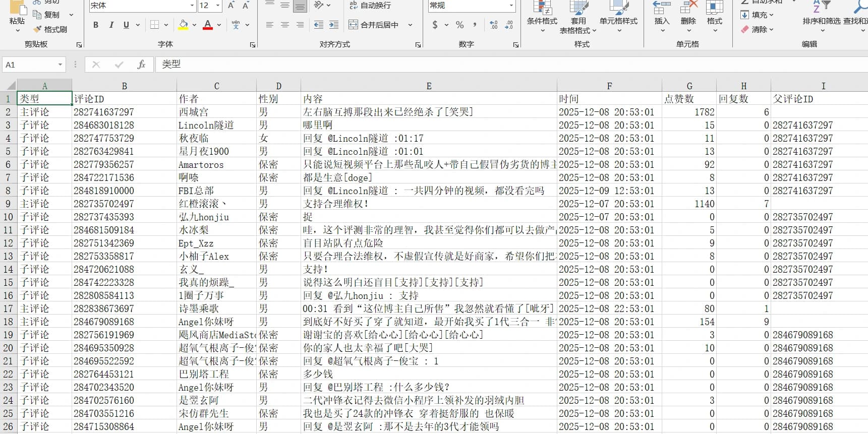Click Merge and Center (合并后居中)
This screenshot has height=434, width=868.
(x=374, y=25)
